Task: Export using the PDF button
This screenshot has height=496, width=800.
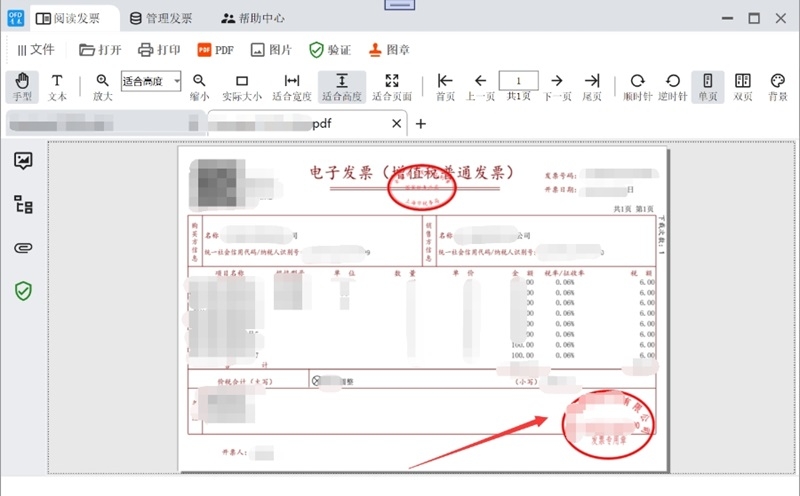Action: tap(215, 49)
